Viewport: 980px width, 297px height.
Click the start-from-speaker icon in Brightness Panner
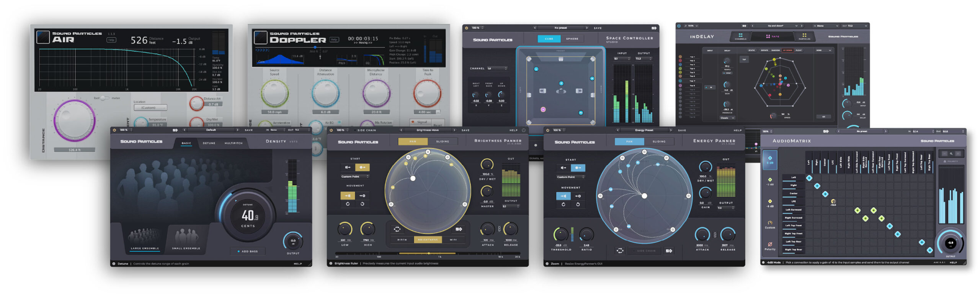pos(348,167)
